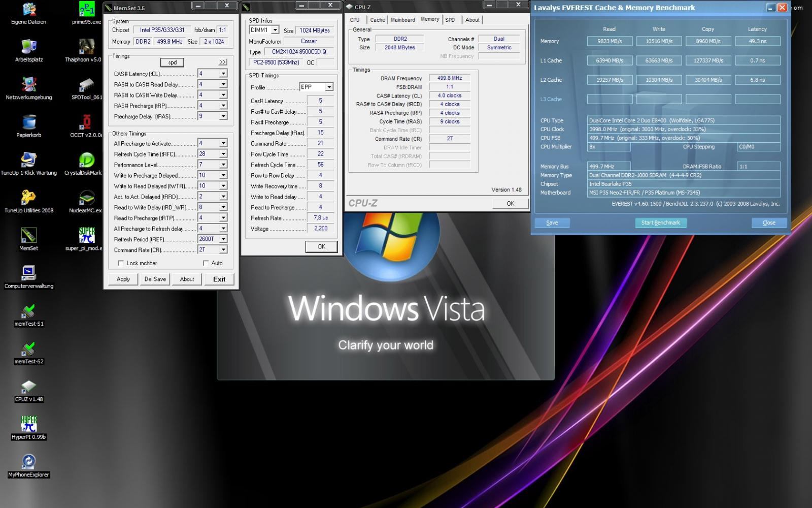Open RAS# to CAS# Read Delay dropdown

223,84
